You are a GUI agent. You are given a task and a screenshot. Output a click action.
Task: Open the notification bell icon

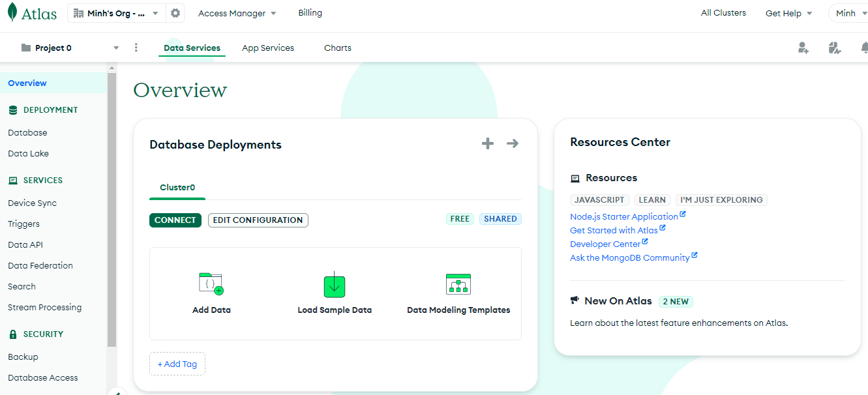click(x=865, y=48)
